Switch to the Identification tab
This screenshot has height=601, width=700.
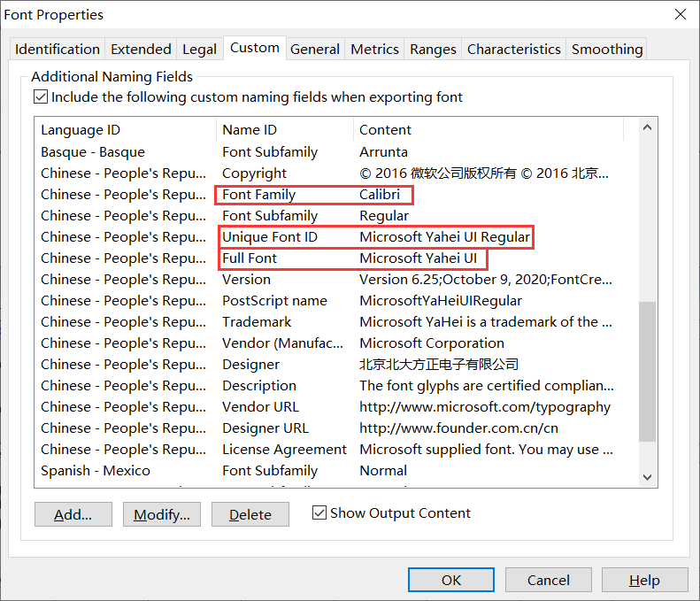58,49
